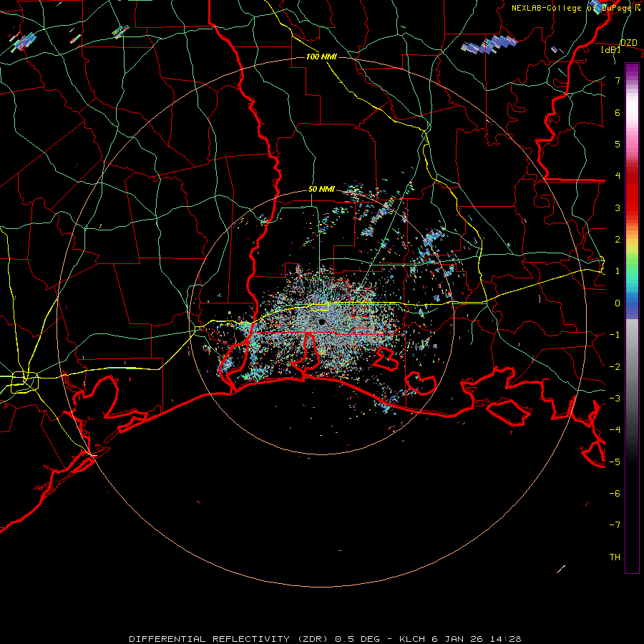Click the scale tick label -1

(x=615, y=335)
